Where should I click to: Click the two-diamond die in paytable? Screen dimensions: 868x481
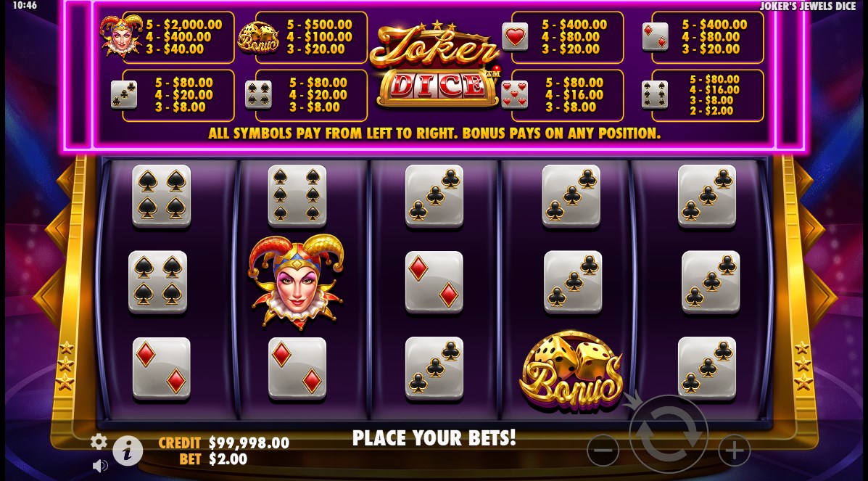point(655,36)
